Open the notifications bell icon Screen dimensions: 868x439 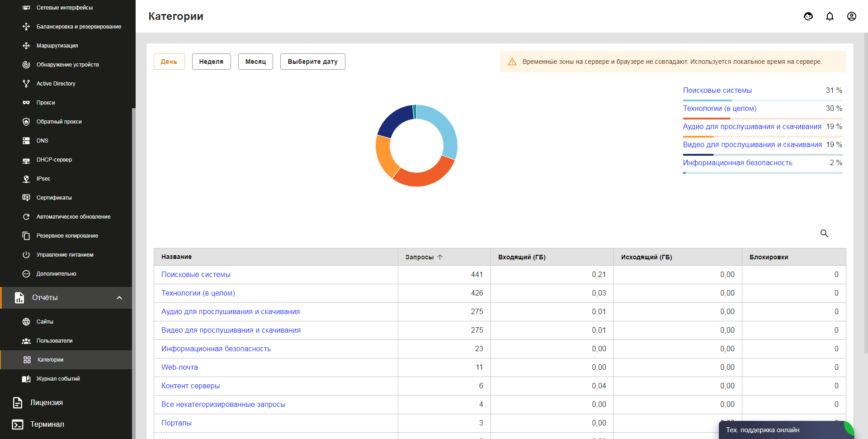pos(830,17)
